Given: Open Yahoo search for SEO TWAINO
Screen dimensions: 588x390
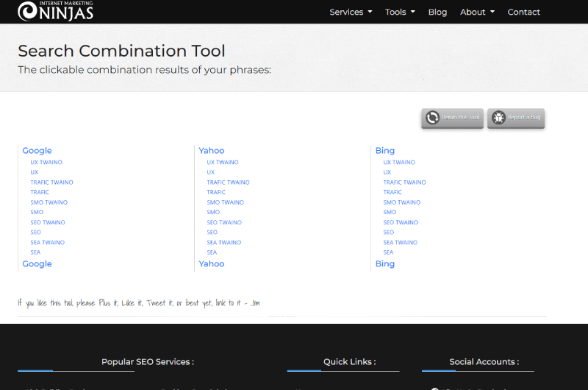Looking at the screenshot, I should click(224, 222).
